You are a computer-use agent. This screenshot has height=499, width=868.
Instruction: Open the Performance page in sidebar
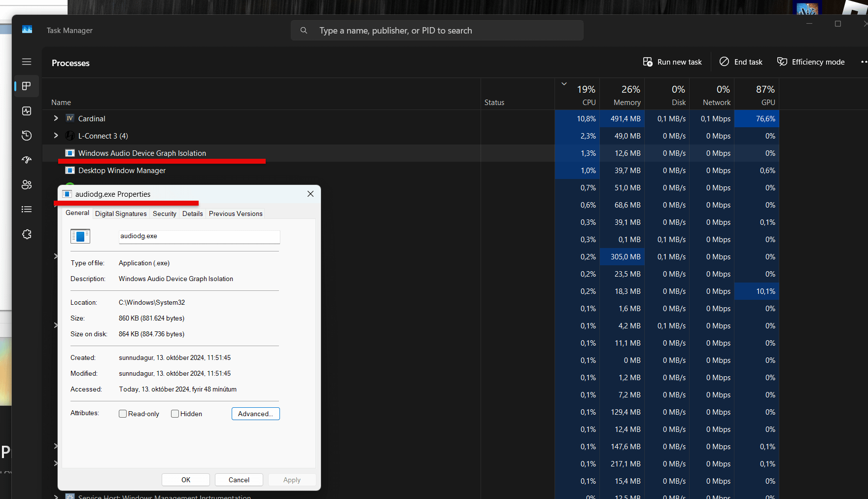tap(27, 111)
